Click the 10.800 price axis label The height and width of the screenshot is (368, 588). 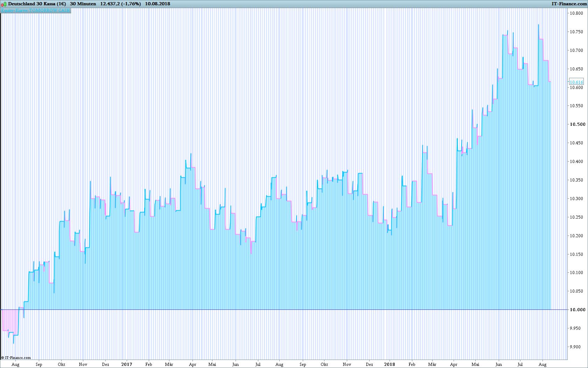click(576, 13)
